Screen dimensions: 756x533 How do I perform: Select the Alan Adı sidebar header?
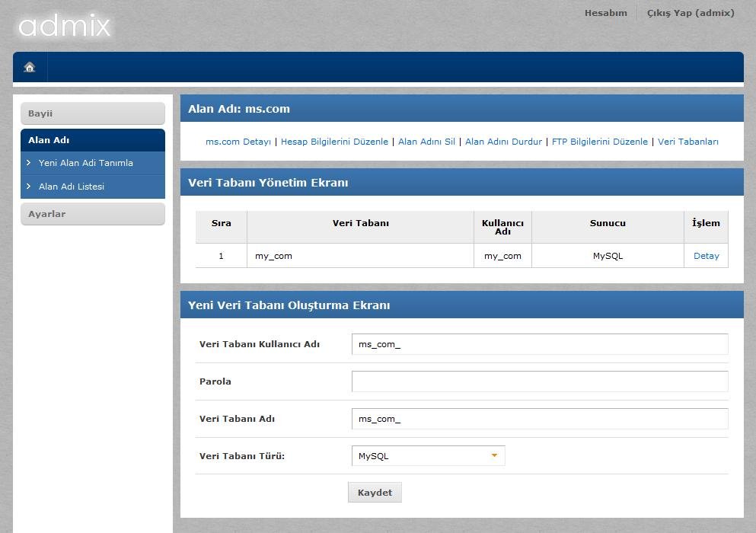pyautogui.click(x=92, y=139)
